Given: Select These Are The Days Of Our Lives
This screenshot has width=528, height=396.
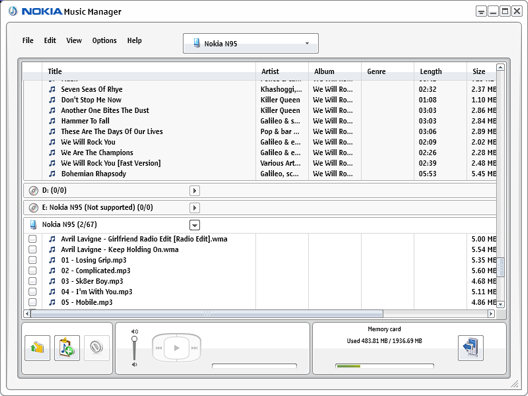Looking at the screenshot, I should (x=260, y=131).
